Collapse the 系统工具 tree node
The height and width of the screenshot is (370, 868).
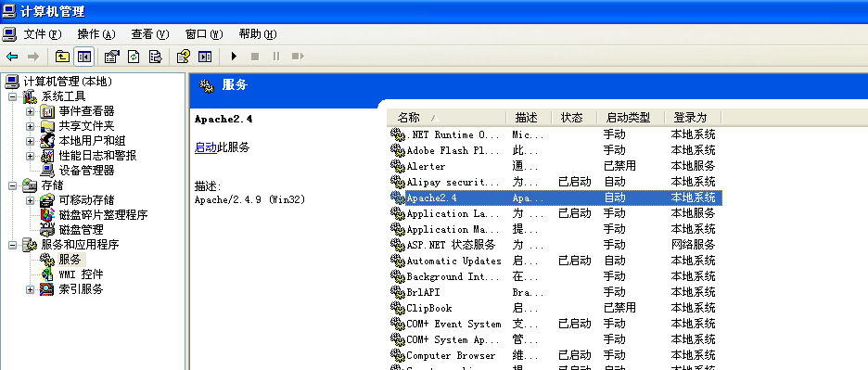click(x=12, y=97)
